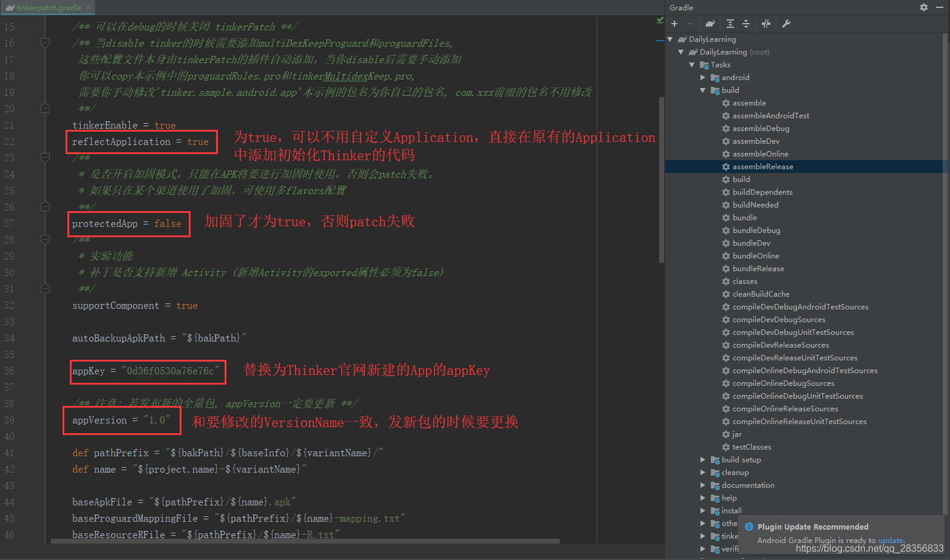Select bundleDebug task icon

(726, 230)
